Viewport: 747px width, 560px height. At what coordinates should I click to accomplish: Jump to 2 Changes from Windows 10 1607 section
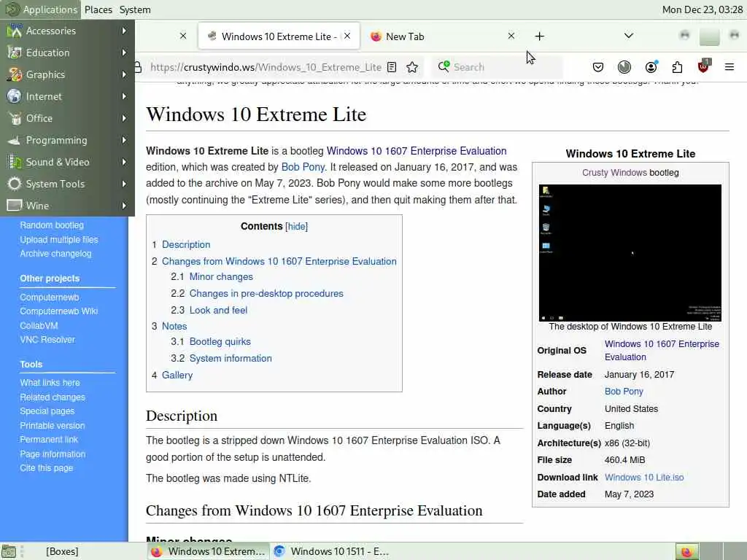(x=279, y=262)
